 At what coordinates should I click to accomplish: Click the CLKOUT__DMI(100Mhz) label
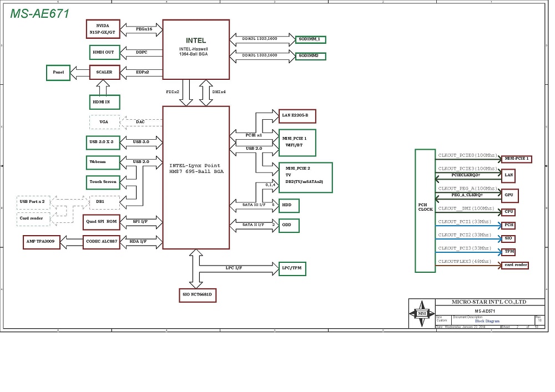tap(466, 208)
